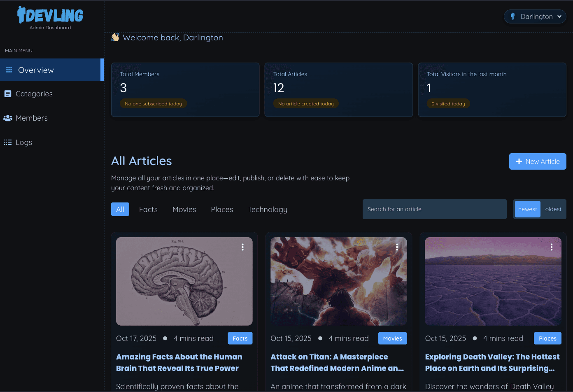The image size is (573, 392).
Task: Open options menu on Death Valley article
Action: pos(552,247)
